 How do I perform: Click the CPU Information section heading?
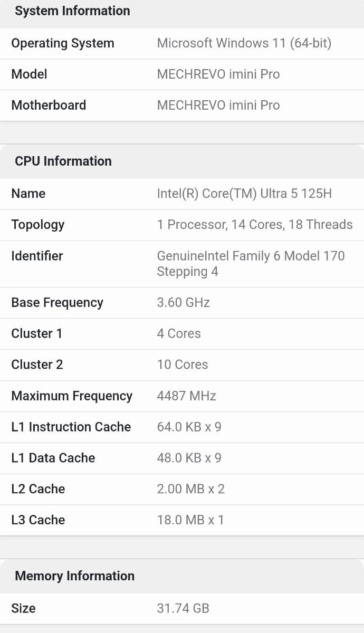63,161
